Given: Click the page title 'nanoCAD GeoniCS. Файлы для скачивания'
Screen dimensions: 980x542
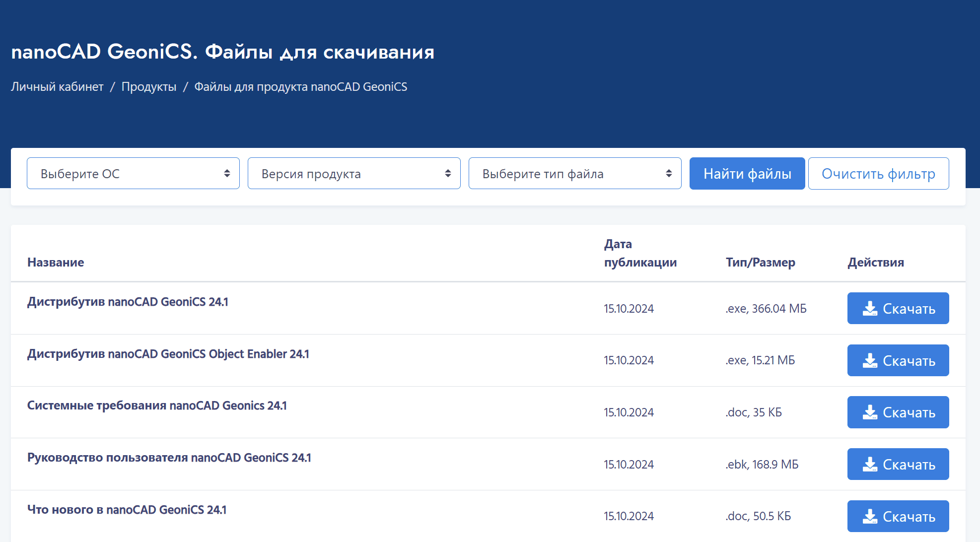Looking at the screenshot, I should tap(223, 52).
